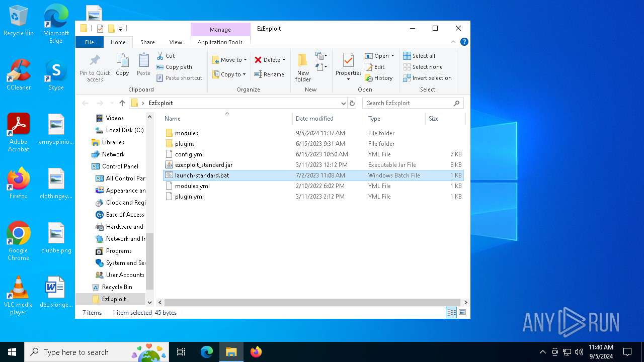Click Select all in ribbon
644x362 pixels.
419,56
